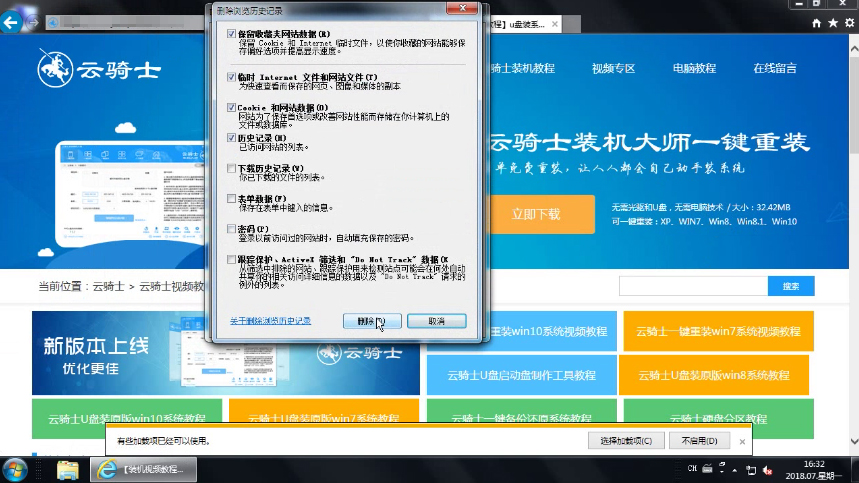Click muted volume tray icon
This screenshot has height=483, width=859.
768,470
